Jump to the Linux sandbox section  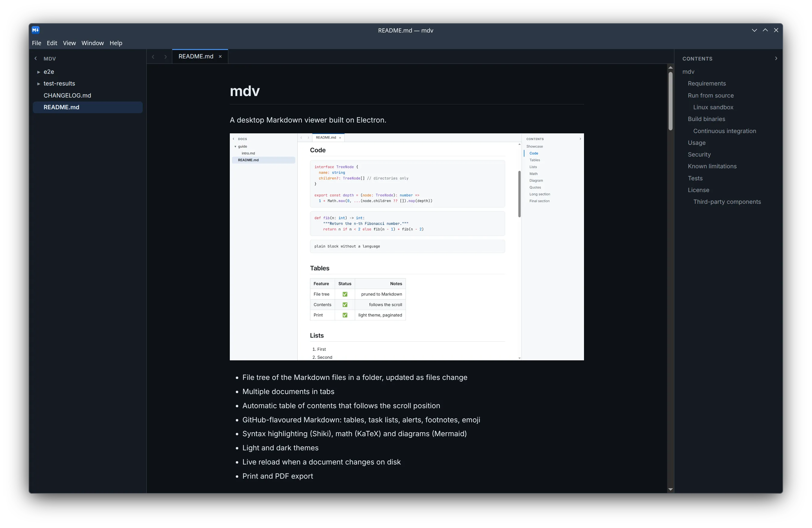click(713, 107)
